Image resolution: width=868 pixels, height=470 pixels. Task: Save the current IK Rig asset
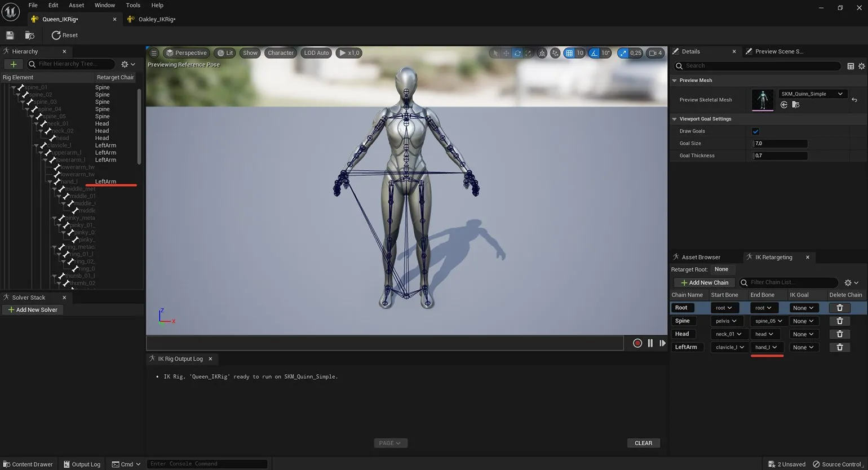[10, 35]
